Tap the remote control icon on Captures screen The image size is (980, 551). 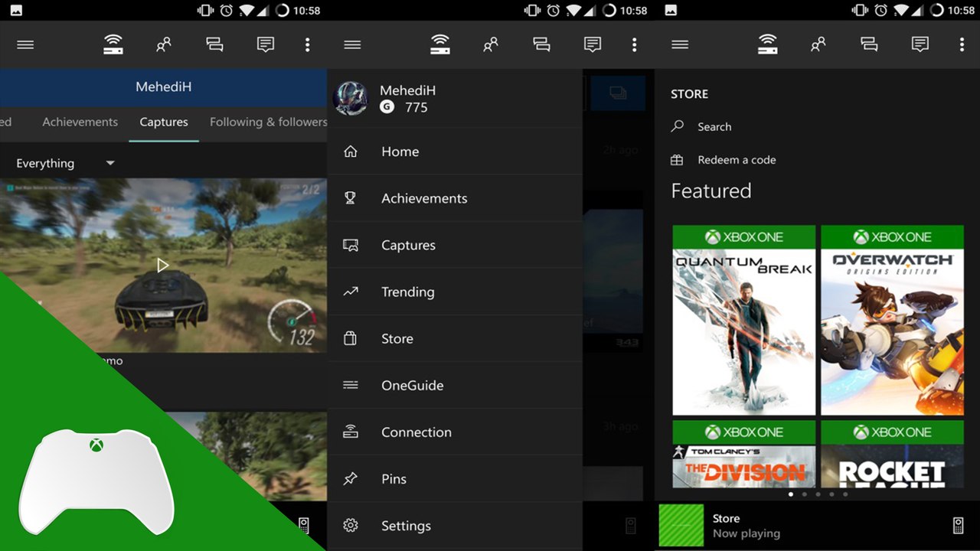coord(304,525)
